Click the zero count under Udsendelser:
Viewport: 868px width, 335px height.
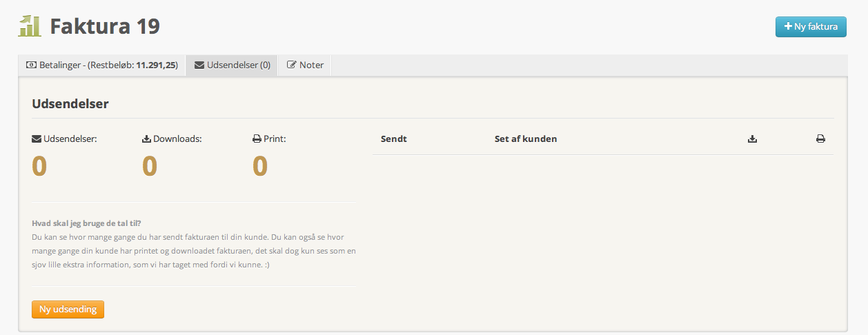click(x=39, y=166)
